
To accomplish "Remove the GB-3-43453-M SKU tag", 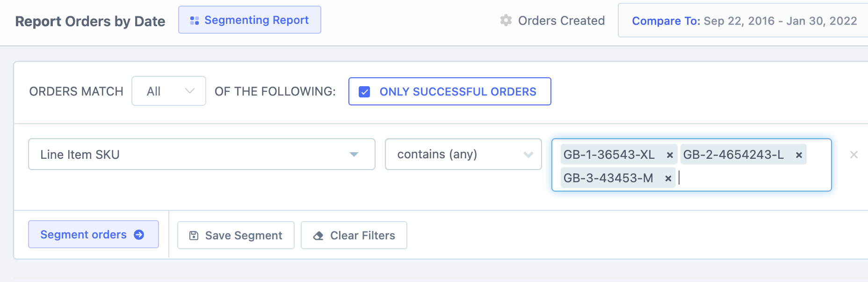I will click(x=667, y=178).
